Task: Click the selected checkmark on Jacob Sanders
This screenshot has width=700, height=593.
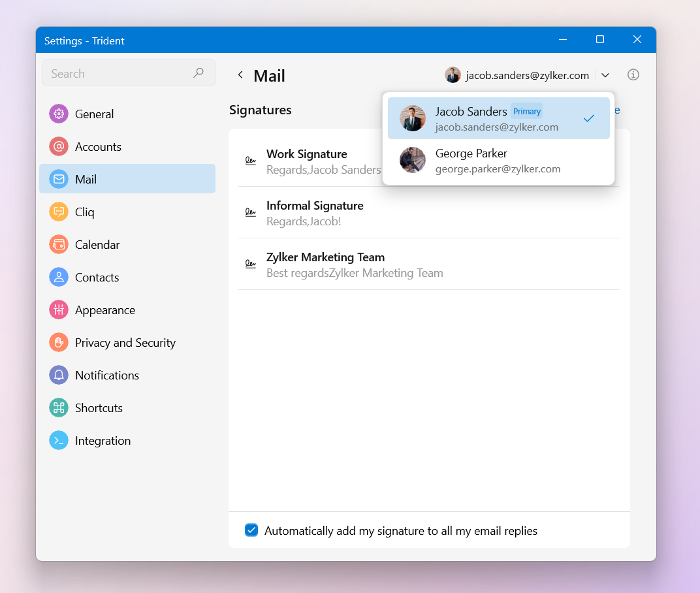Action: pos(589,118)
